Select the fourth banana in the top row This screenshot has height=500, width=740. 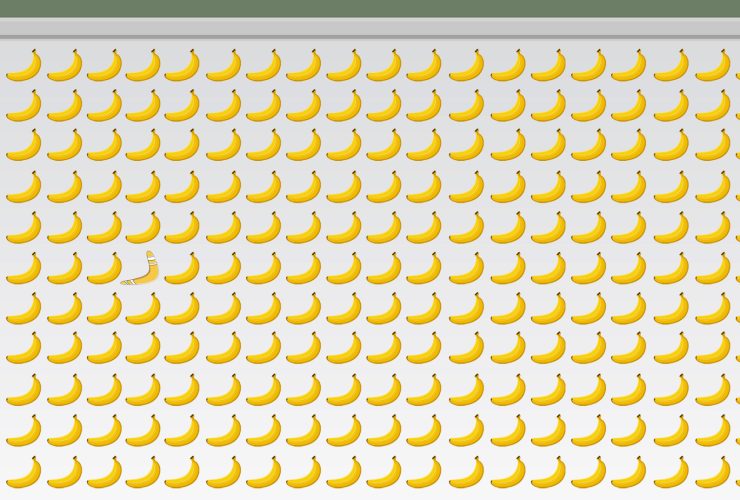pos(143,65)
